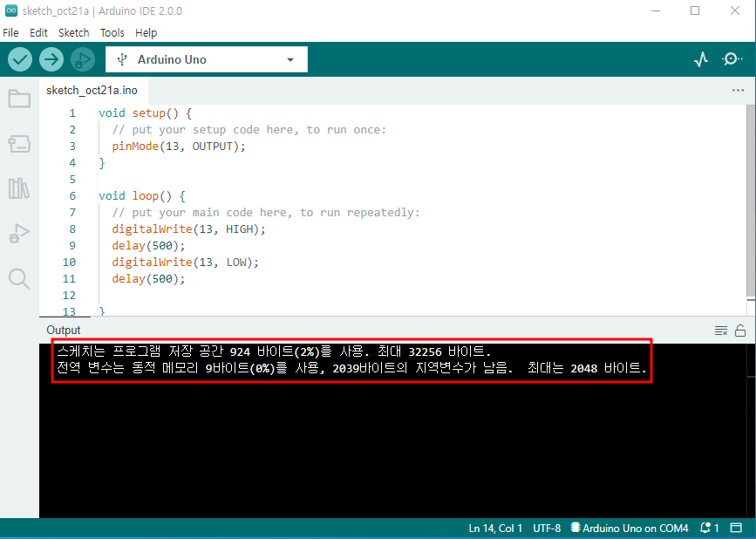The width and height of the screenshot is (756, 539).
Task: Open the Search sidebar icon
Action: coord(19,279)
